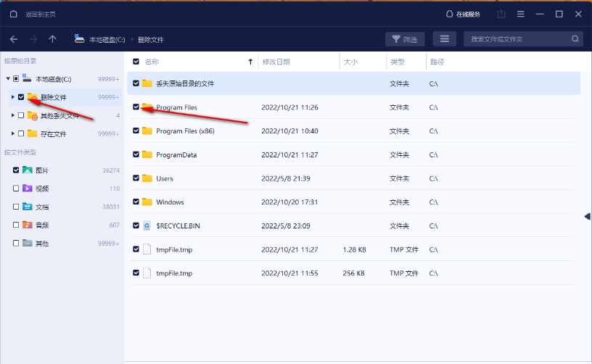Click the return to home page link
Viewport: 592px width, 364px height.
[x=41, y=15]
